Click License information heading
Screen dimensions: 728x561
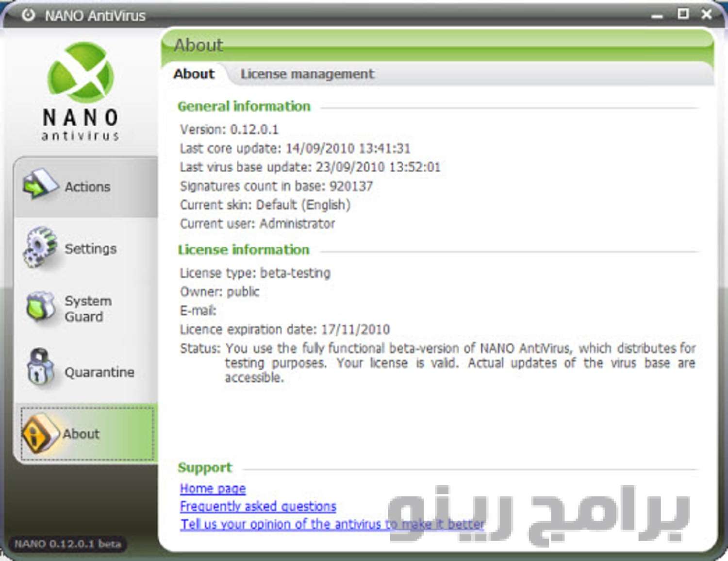(244, 250)
